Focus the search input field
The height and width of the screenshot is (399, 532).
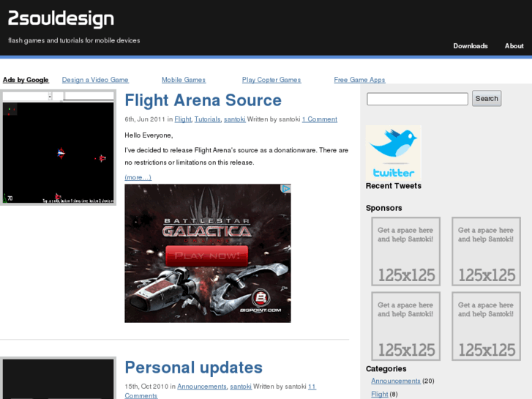[417, 99]
